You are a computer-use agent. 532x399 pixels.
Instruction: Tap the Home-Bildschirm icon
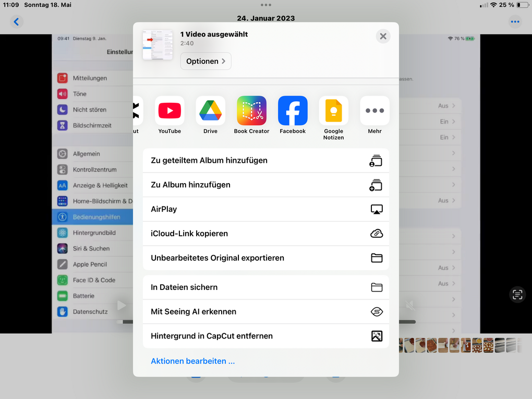[63, 201]
